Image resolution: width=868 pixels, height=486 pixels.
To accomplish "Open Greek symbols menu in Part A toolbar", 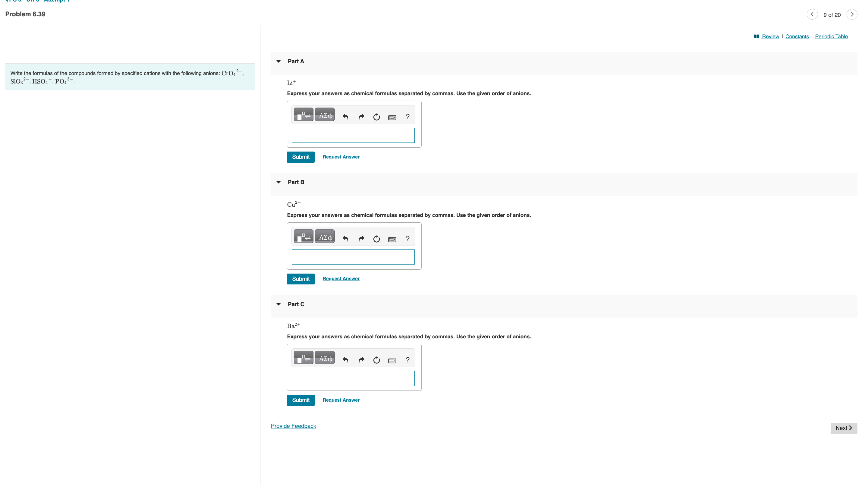I will (325, 115).
